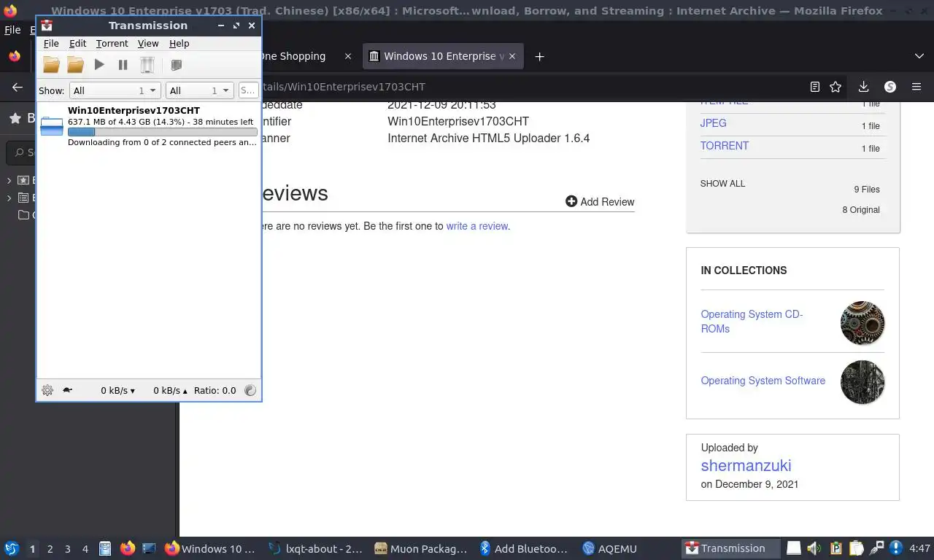Open Operating System Software collection link
Viewport: 934px width, 560px height.
tap(763, 381)
